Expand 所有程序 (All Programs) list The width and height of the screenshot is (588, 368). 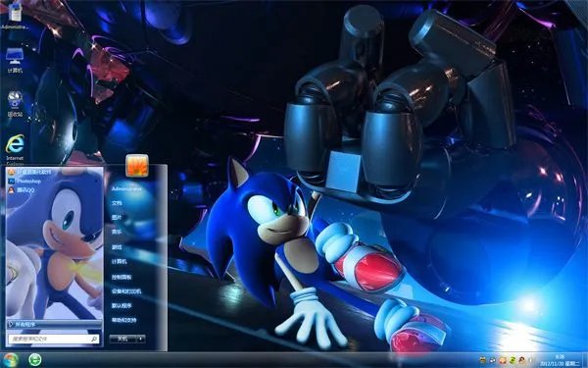pos(54,324)
